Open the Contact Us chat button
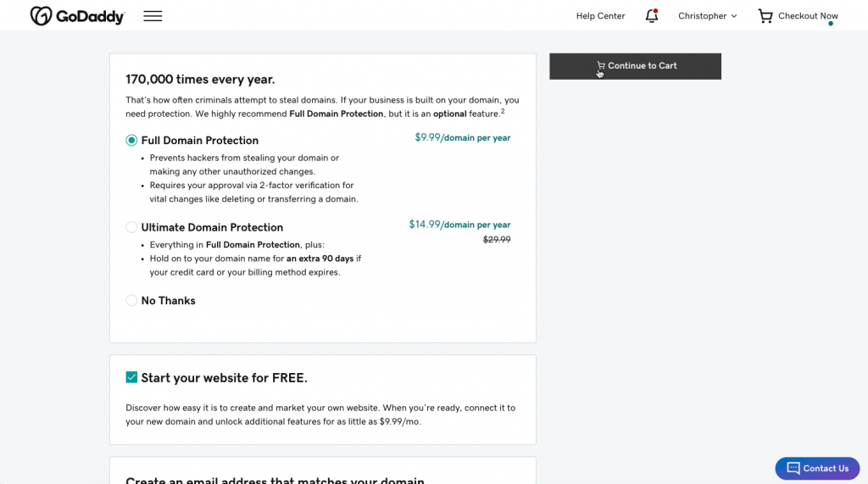 817,468
